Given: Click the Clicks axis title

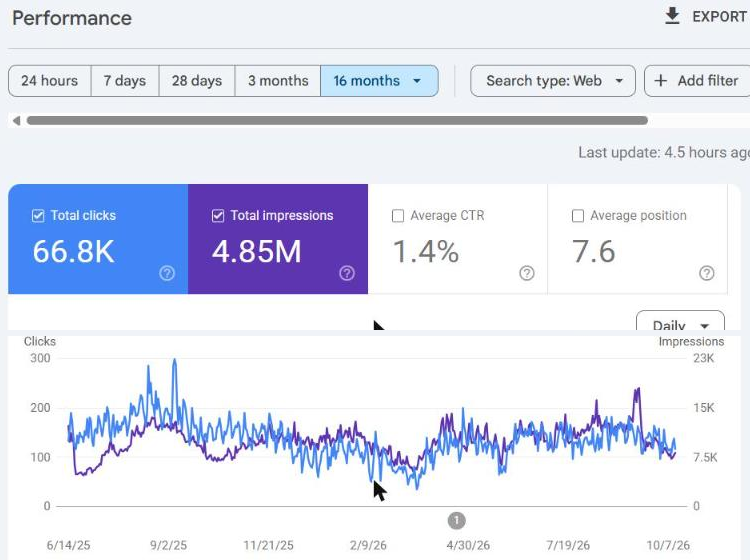Looking at the screenshot, I should pos(40,341).
